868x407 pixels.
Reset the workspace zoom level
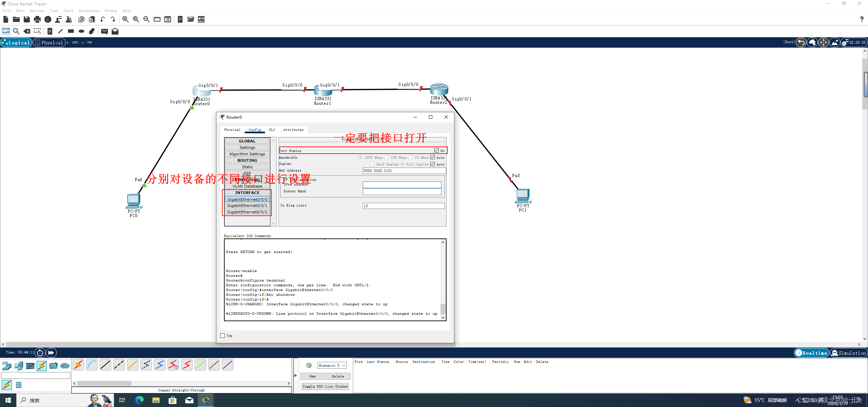coord(136,19)
